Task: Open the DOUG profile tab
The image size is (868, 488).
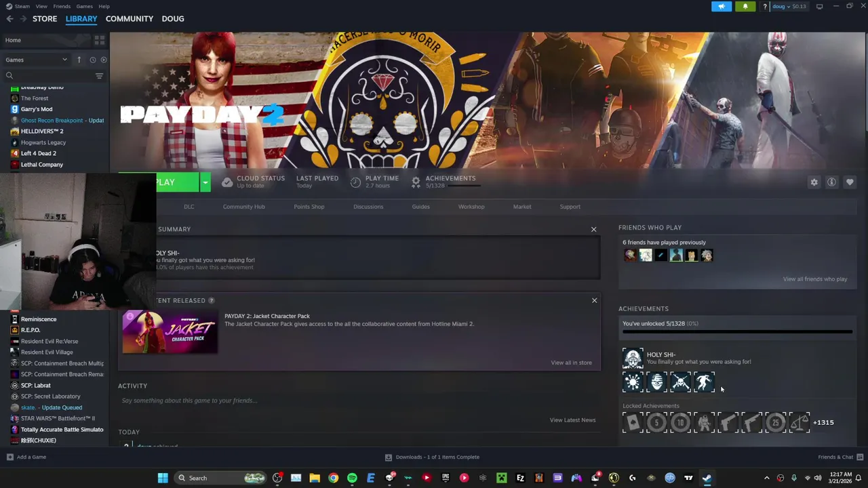Action: [x=173, y=18]
